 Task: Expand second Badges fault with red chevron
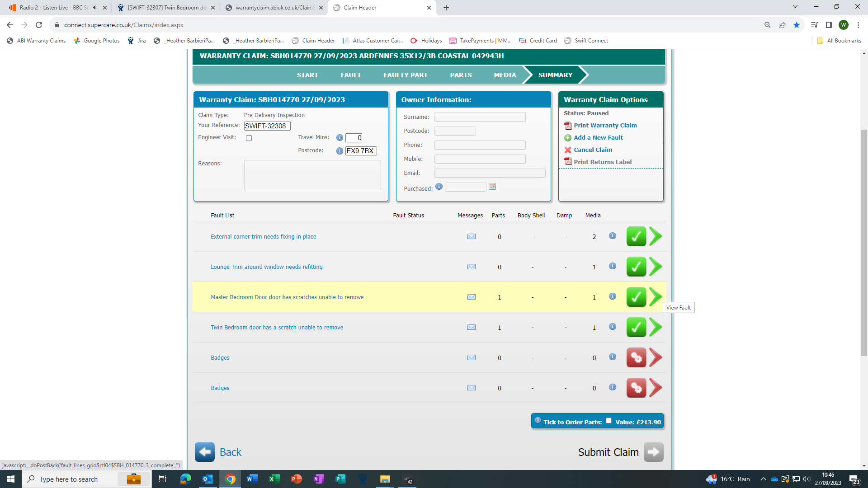coord(656,388)
